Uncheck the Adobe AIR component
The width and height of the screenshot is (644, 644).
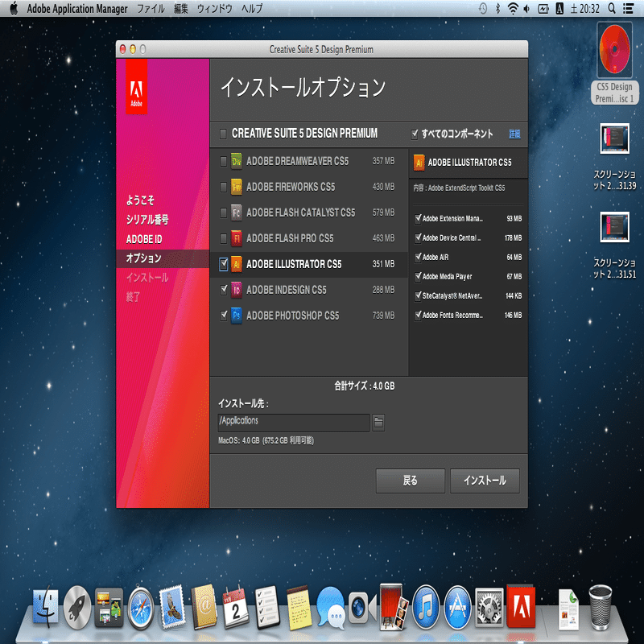click(418, 257)
